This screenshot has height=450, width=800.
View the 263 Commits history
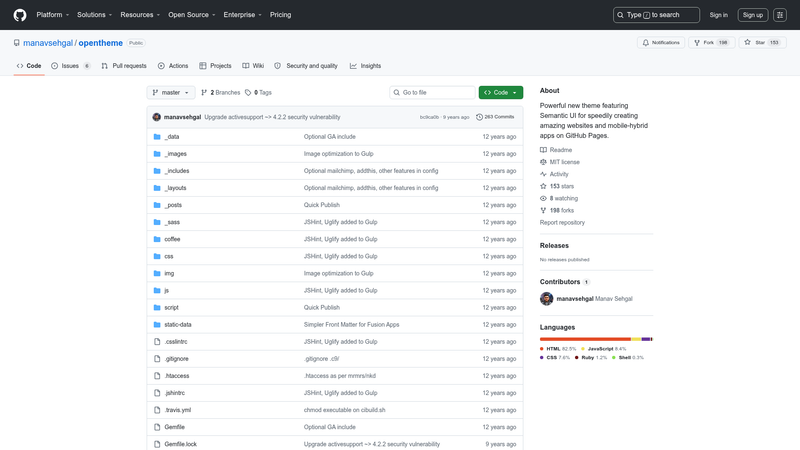[495, 117]
